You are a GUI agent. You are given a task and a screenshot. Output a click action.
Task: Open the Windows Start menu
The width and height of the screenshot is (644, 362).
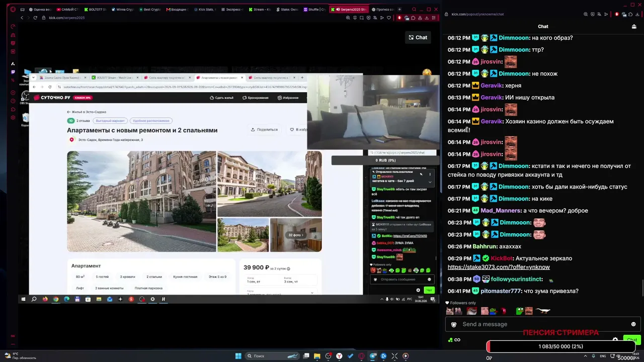point(238,356)
